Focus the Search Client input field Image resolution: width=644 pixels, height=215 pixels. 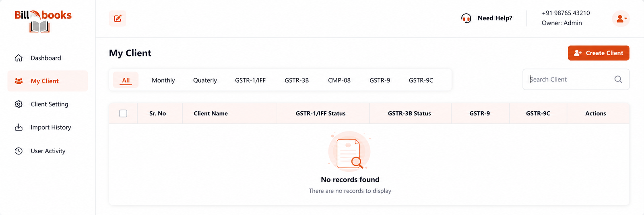576,79
